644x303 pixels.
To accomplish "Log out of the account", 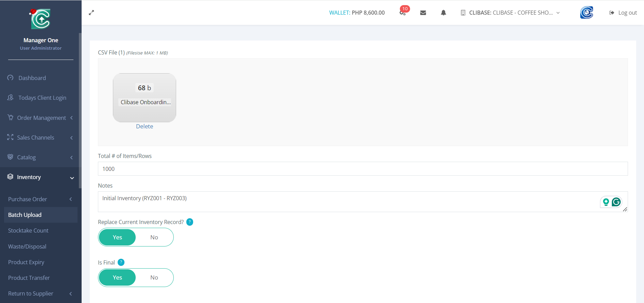I will tap(623, 13).
